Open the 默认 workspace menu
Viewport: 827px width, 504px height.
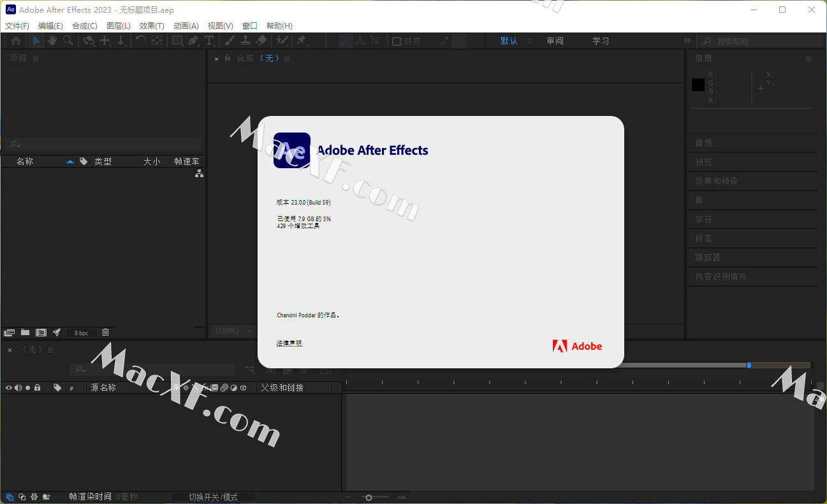(x=529, y=41)
